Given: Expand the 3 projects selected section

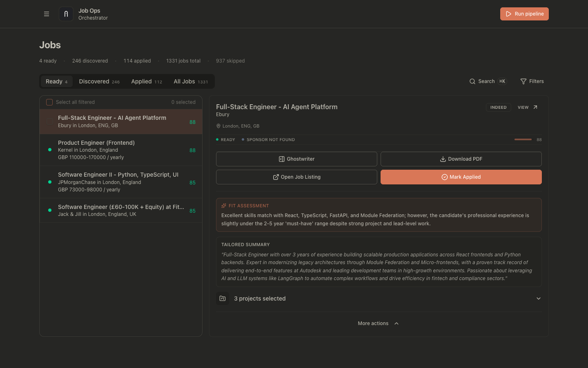Looking at the screenshot, I should (x=538, y=298).
